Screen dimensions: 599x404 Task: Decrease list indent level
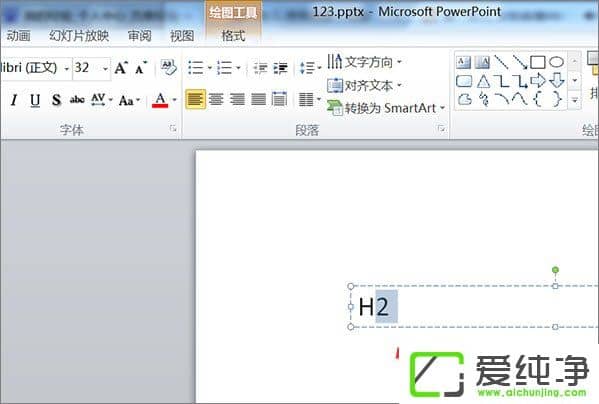coord(261,68)
